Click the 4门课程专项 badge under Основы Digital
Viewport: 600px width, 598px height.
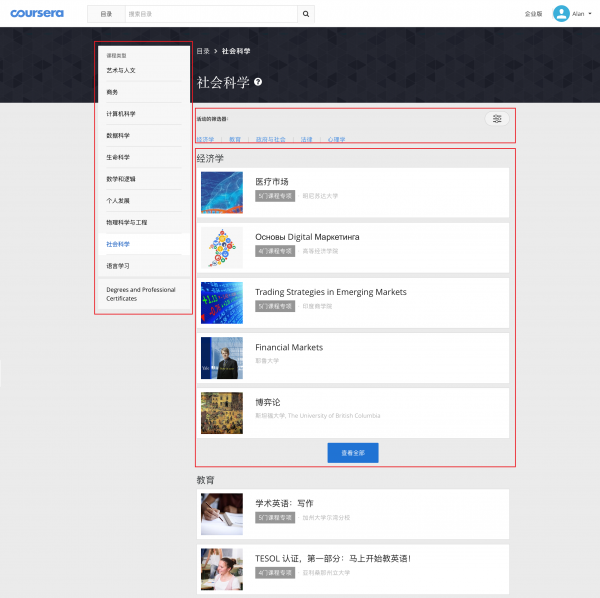point(275,251)
